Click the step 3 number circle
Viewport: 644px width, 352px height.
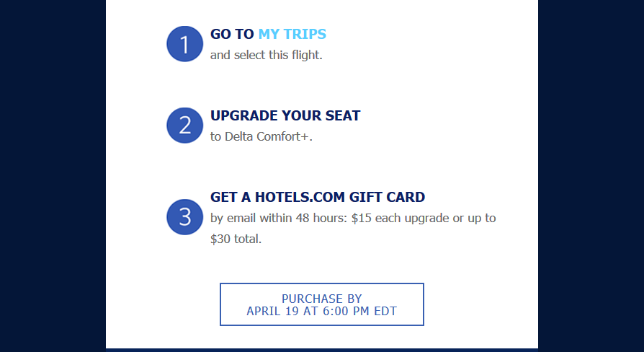[x=185, y=217]
